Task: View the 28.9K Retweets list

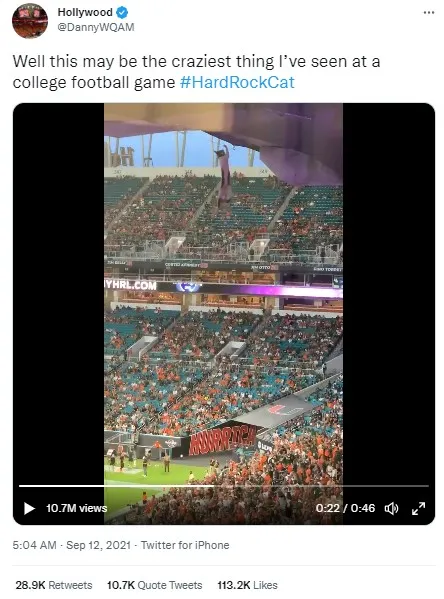Action: 54,585
